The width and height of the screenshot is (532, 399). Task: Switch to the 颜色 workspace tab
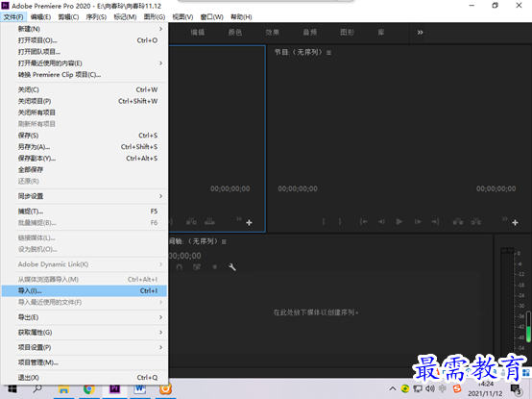point(234,33)
